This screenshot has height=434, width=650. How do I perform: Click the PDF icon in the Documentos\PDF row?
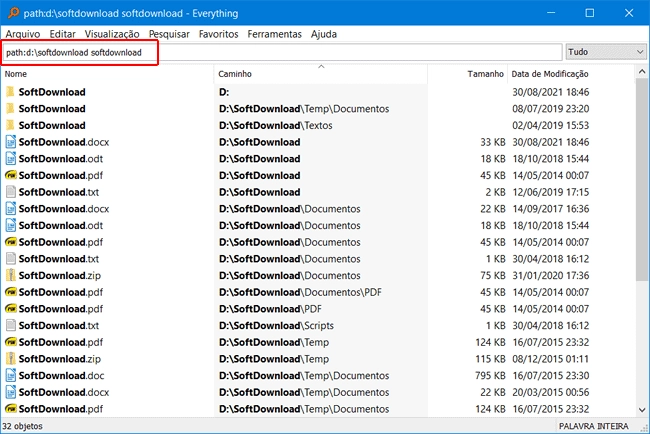tap(10, 292)
